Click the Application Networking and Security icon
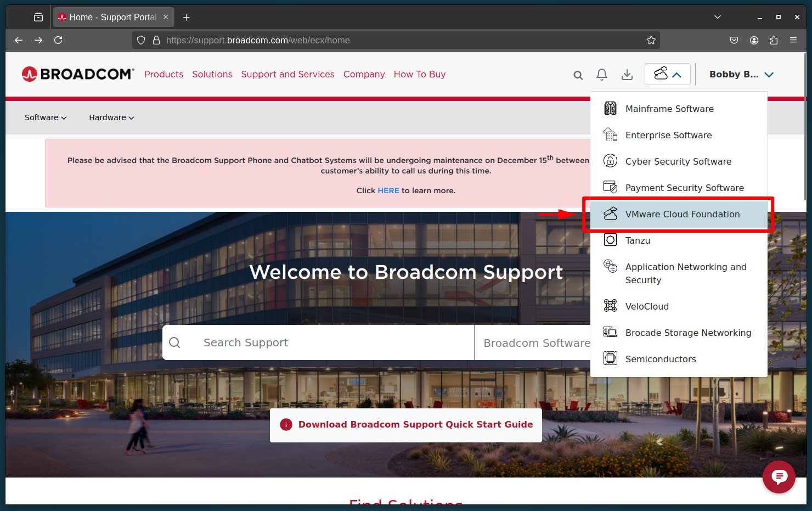Screen dimensions: 812x511 pos(610,266)
